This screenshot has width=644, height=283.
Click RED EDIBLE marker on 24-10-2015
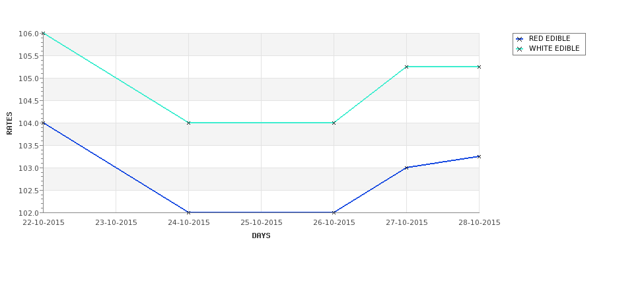click(x=188, y=212)
